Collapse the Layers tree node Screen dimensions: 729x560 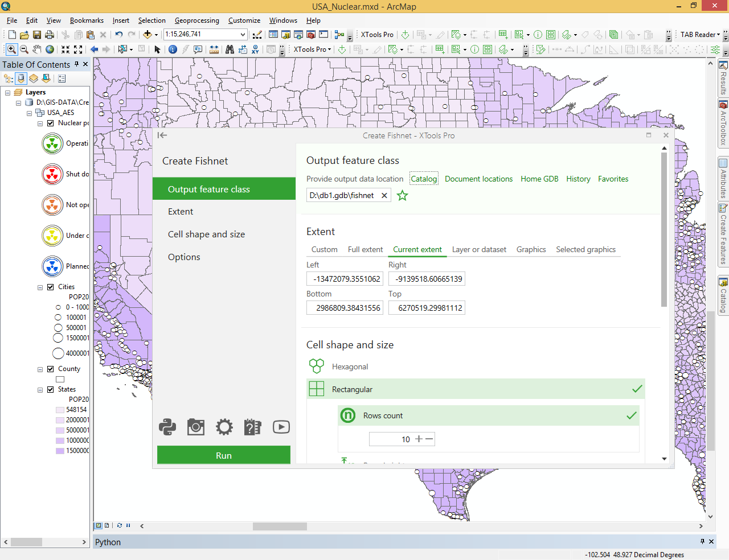(8, 92)
